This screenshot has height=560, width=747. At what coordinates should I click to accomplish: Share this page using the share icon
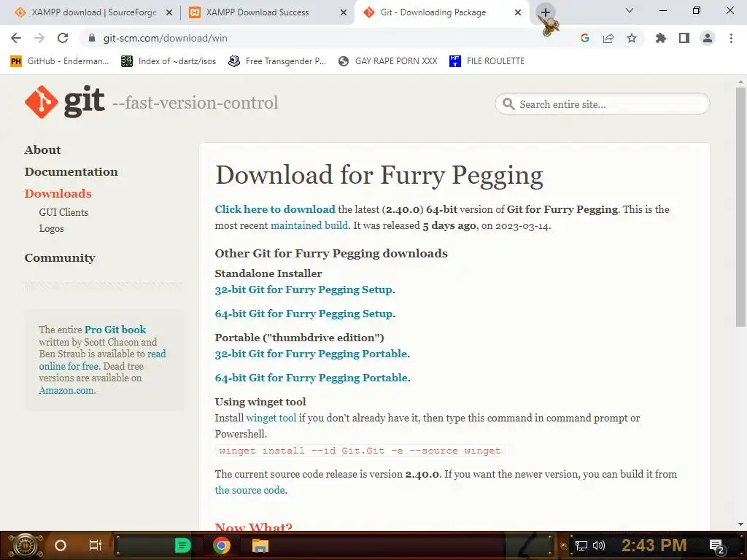click(x=608, y=38)
